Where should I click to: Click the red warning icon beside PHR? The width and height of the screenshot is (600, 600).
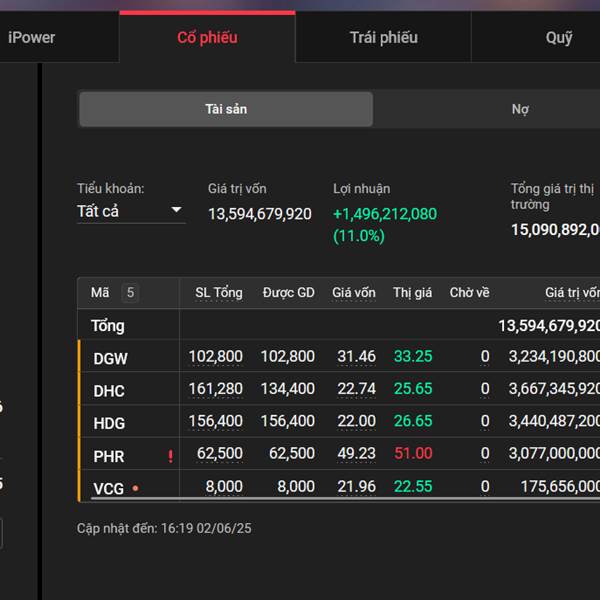[x=170, y=456]
